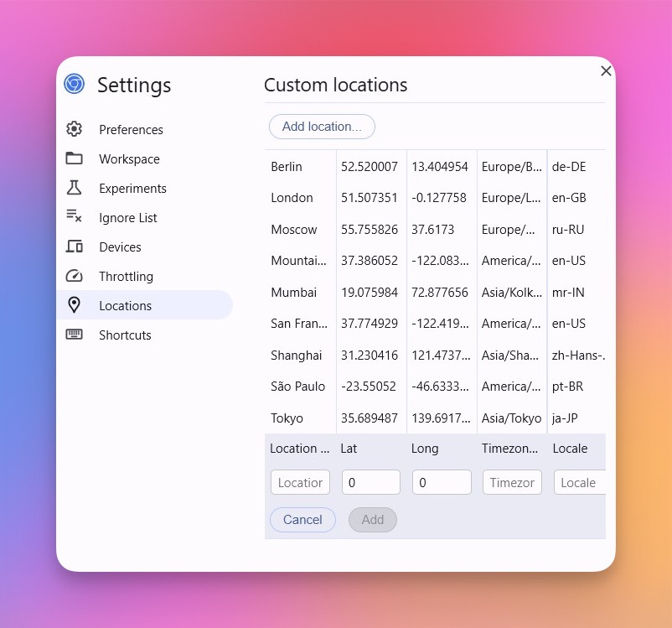Select the Tokyo location row
The width and height of the screenshot is (672, 628).
(x=287, y=418)
